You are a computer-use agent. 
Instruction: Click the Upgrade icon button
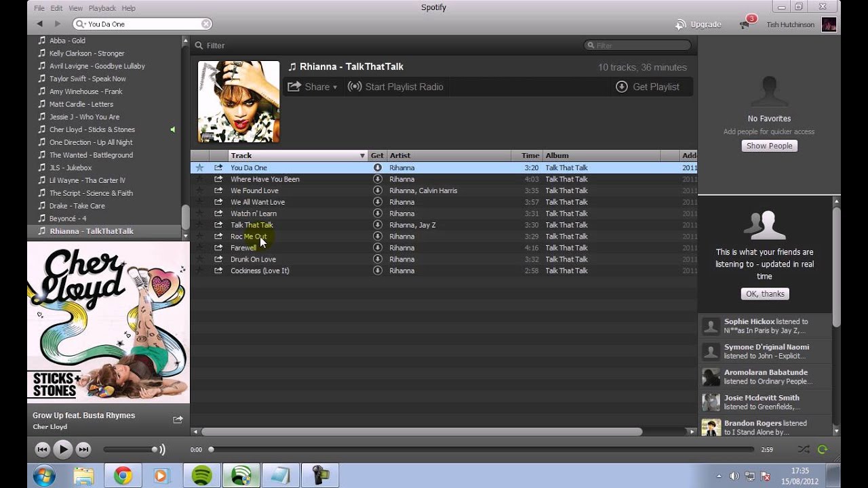(x=698, y=24)
